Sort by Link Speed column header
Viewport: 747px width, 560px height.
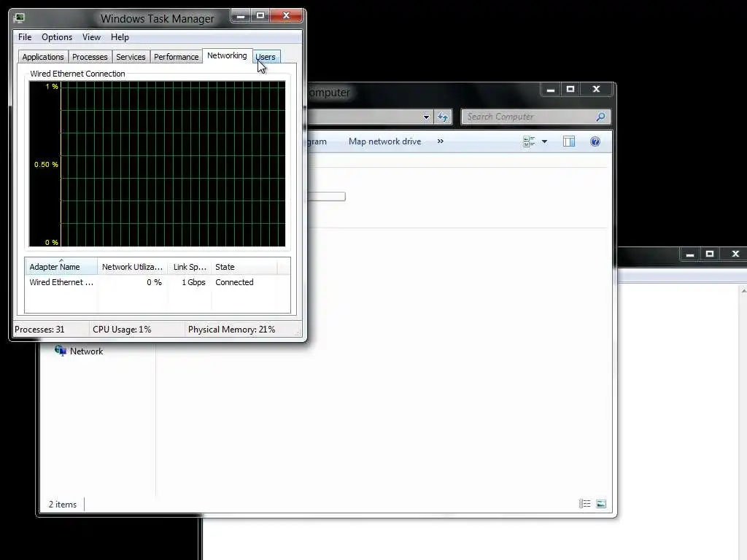point(190,267)
